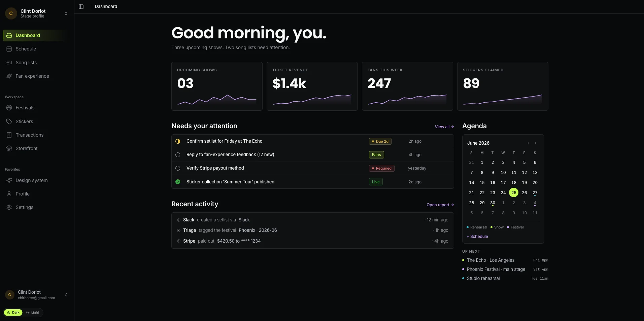Click the top Clint Doriot avatar

11,13
